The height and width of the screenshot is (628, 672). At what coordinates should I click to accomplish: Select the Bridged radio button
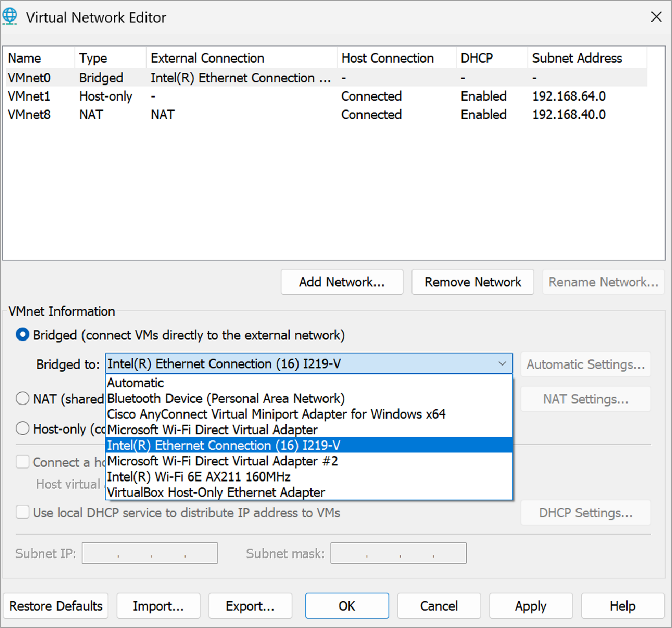(x=22, y=335)
